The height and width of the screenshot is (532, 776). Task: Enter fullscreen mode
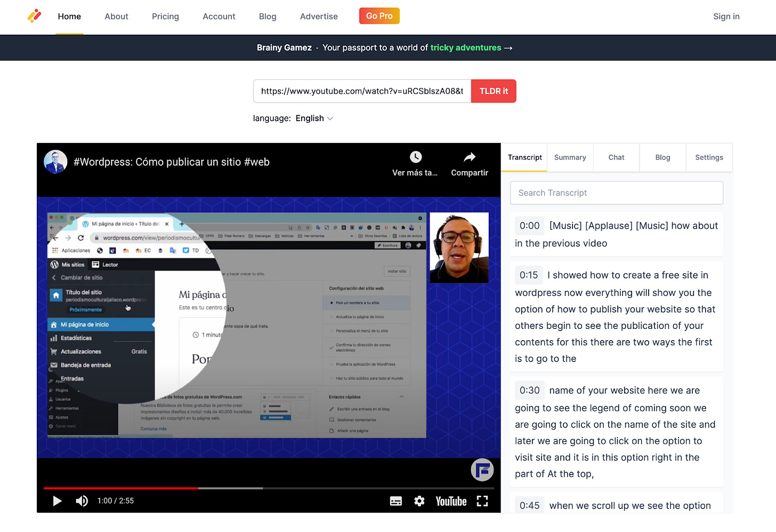point(482,501)
